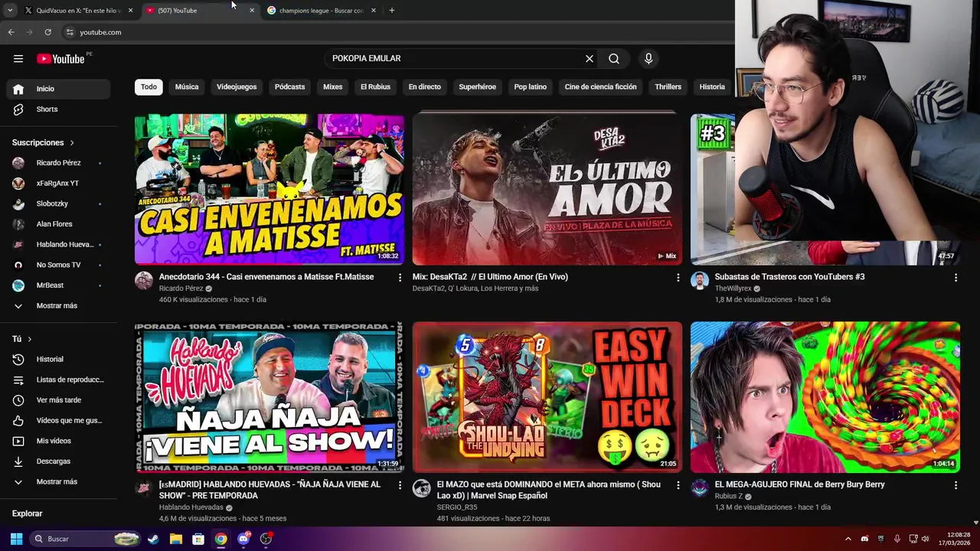This screenshot has width=980, height=551.
Task: Expand Mostrar más under subscriptions
Action: (58, 306)
